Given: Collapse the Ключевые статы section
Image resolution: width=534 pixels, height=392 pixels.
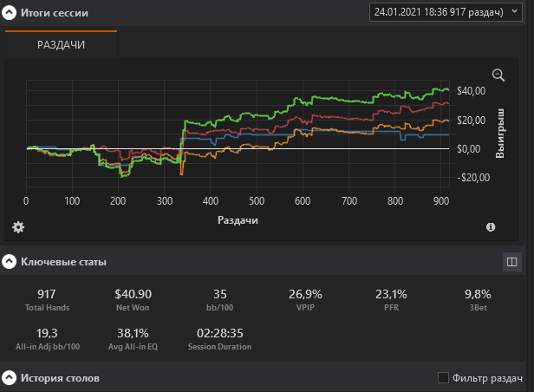Looking at the screenshot, I should pos(10,261).
